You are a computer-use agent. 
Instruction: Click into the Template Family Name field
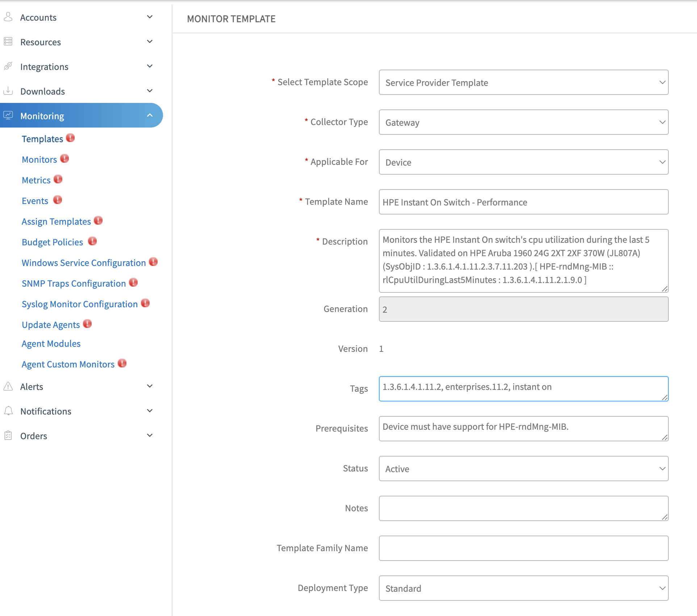click(x=523, y=548)
